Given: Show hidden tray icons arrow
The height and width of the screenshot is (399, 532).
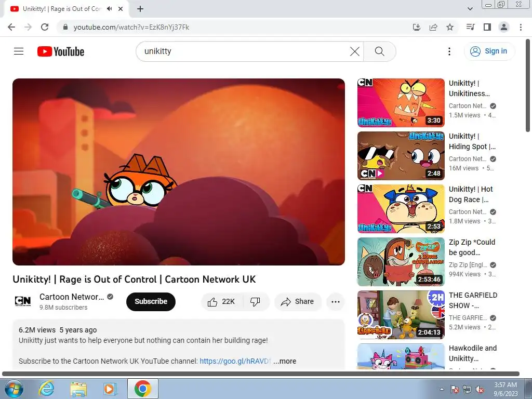Looking at the screenshot, I should click(x=442, y=389).
